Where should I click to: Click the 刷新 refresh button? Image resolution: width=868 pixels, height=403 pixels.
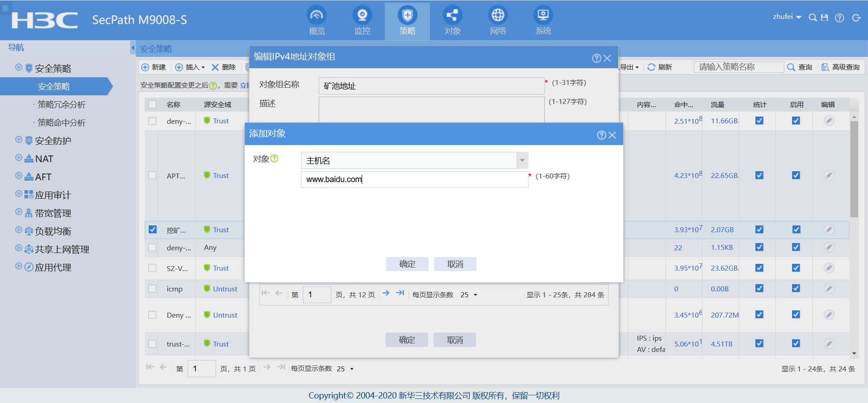coord(660,67)
